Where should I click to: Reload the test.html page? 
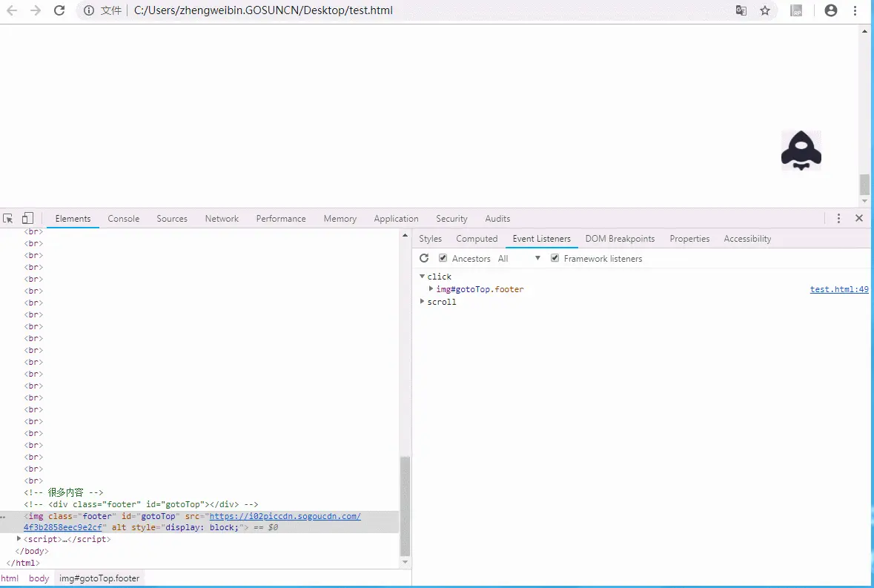click(x=59, y=10)
